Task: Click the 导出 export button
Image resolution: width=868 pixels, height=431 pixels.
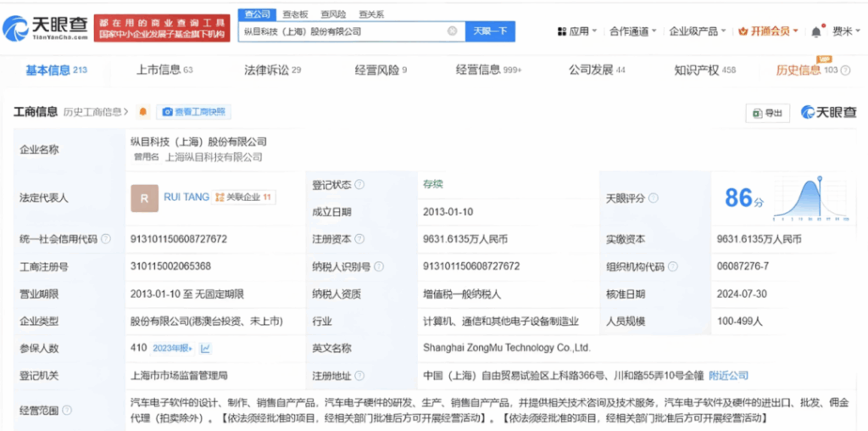Action: [x=766, y=113]
